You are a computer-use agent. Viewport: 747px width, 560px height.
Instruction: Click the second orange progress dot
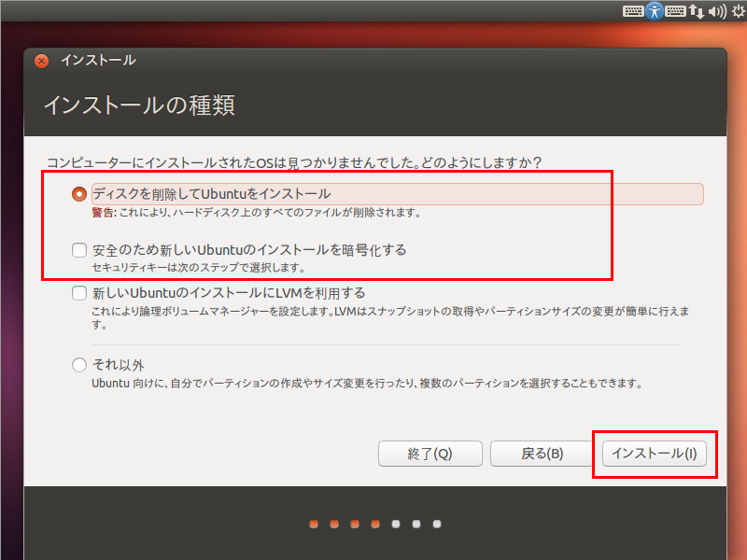pyautogui.click(x=334, y=524)
